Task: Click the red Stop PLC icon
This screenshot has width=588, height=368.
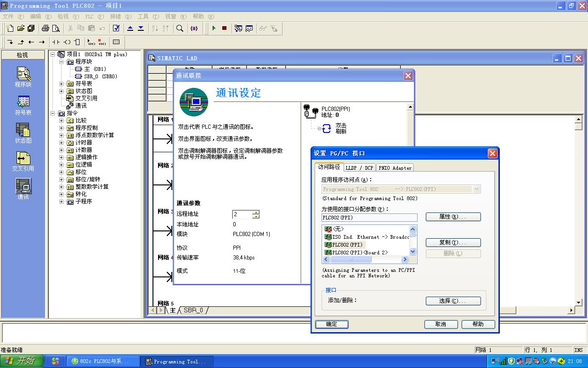Action: [x=224, y=29]
